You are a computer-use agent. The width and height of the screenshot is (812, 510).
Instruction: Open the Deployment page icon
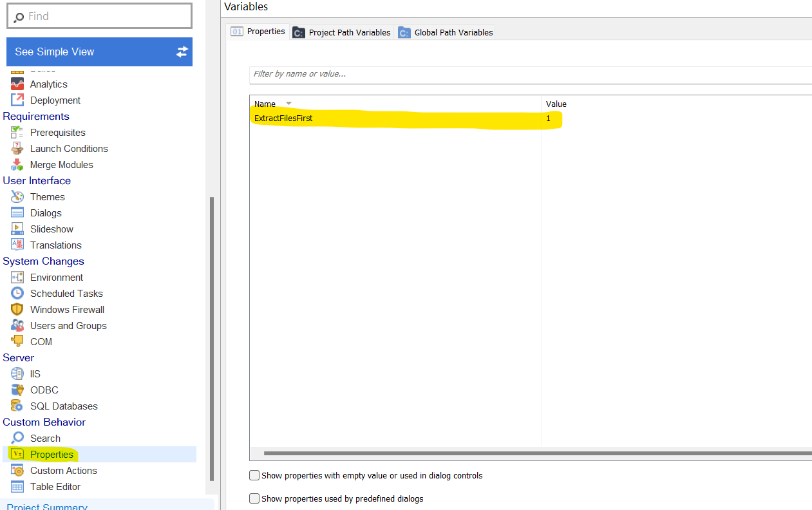(x=17, y=100)
